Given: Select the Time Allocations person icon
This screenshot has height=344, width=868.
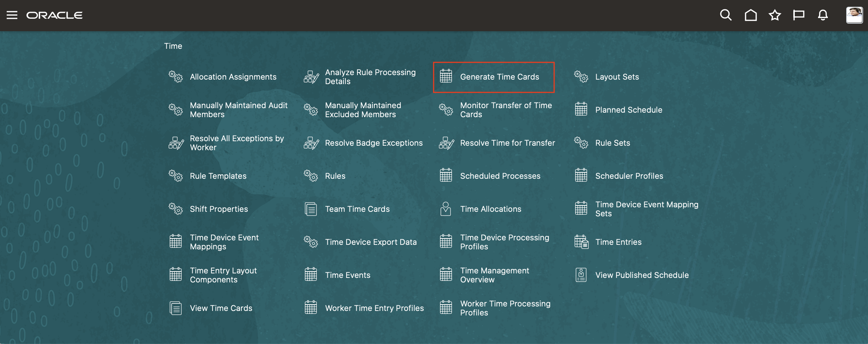Looking at the screenshot, I should [x=445, y=208].
